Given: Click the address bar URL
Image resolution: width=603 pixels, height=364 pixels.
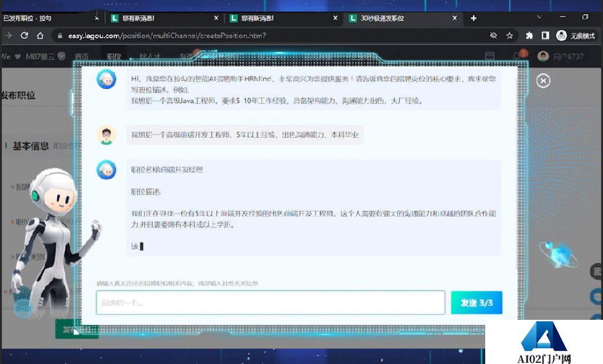Looking at the screenshot, I should pyautogui.click(x=167, y=35).
